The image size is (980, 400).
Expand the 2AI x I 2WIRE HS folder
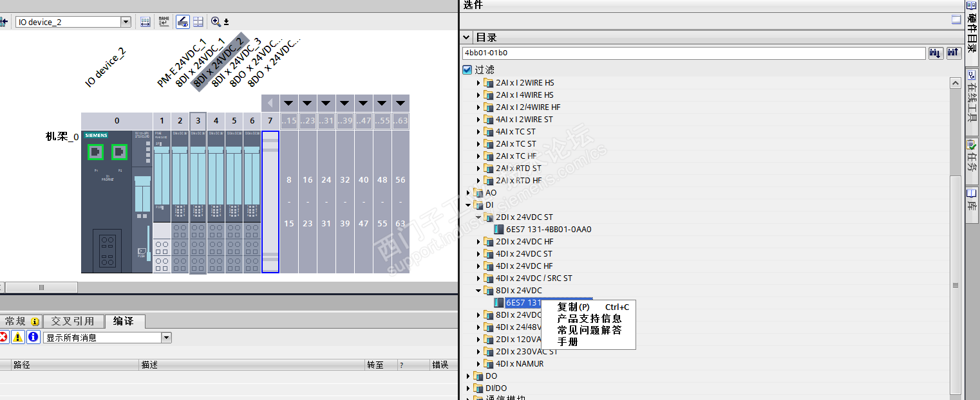coord(478,83)
